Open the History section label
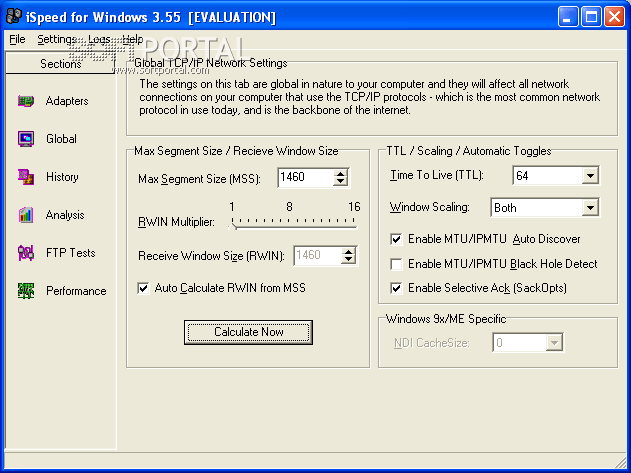The height and width of the screenshot is (473, 631). (x=62, y=177)
